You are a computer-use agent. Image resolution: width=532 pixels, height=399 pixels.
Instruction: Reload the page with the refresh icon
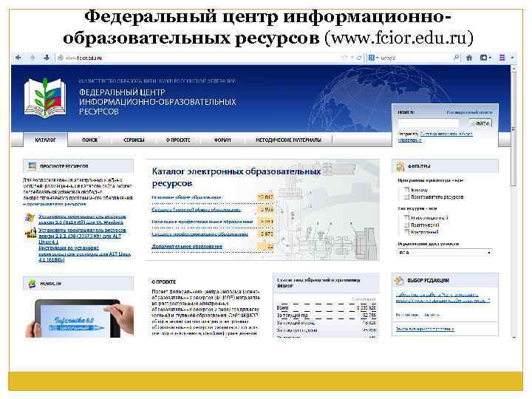pos(359,58)
